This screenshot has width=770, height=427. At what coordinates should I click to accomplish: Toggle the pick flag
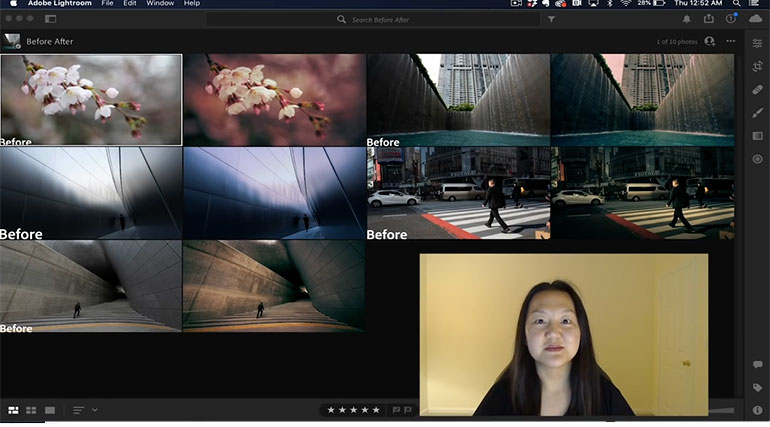pos(396,410)
